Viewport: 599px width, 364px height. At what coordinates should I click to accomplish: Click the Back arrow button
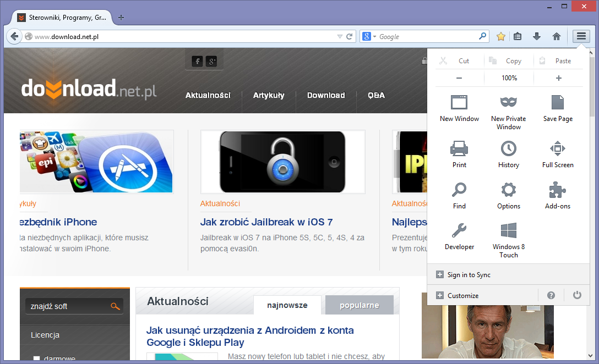[x=14, y=36]
